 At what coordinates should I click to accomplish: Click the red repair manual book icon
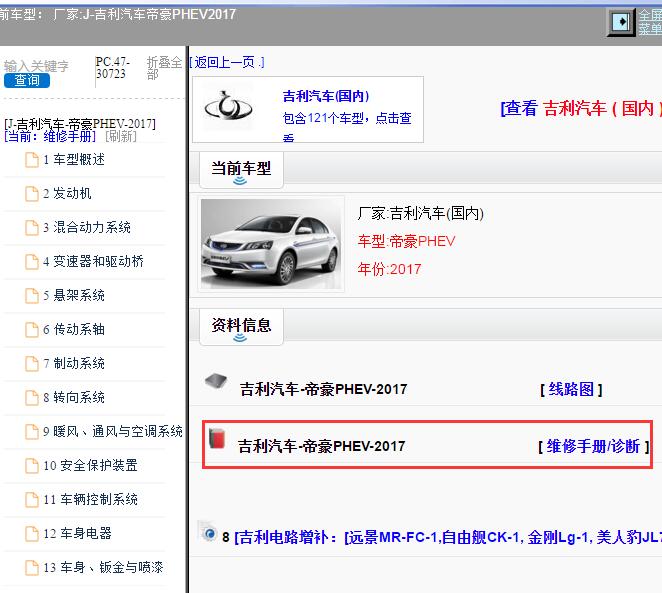point(217,438)
